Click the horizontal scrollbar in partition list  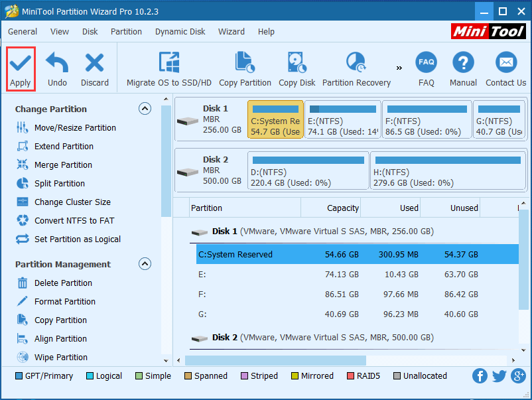(x=275, y=360)
